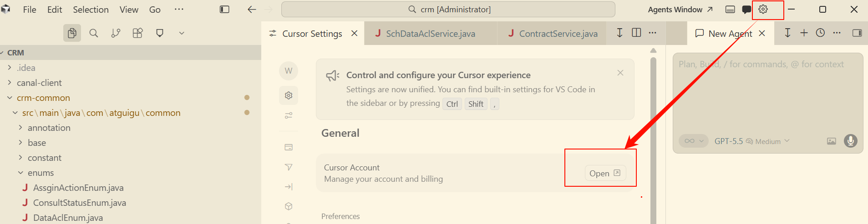The height and width of the screenshot is (224, 868).
Task: Click the editor group I-beam icon
Action: (619, 33)
